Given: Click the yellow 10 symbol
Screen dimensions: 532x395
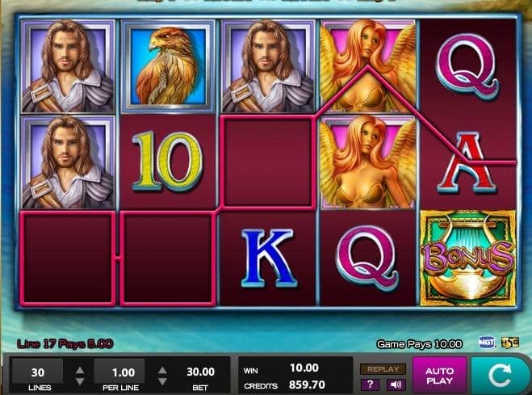Looking at the screenshot, I should [x=167, y=162].
